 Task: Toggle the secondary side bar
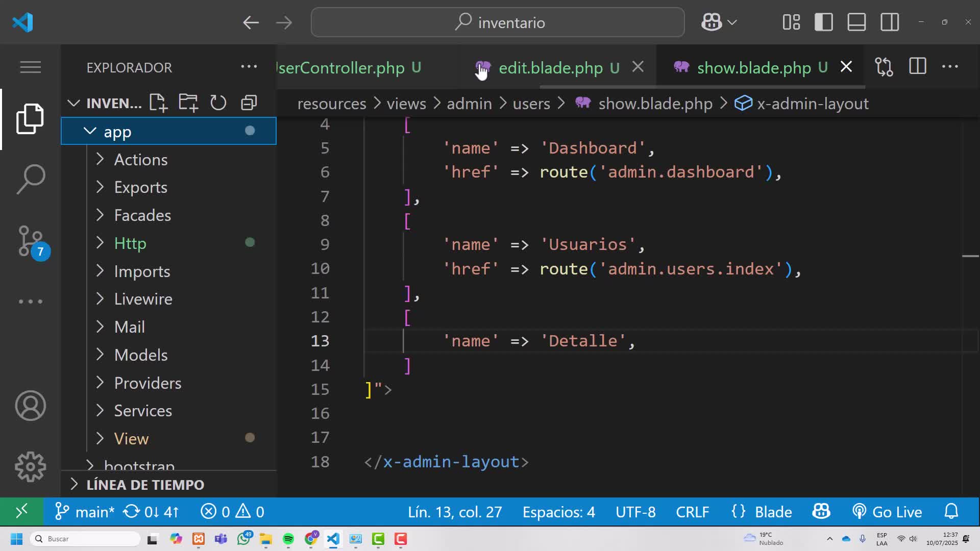click(890, 22)
